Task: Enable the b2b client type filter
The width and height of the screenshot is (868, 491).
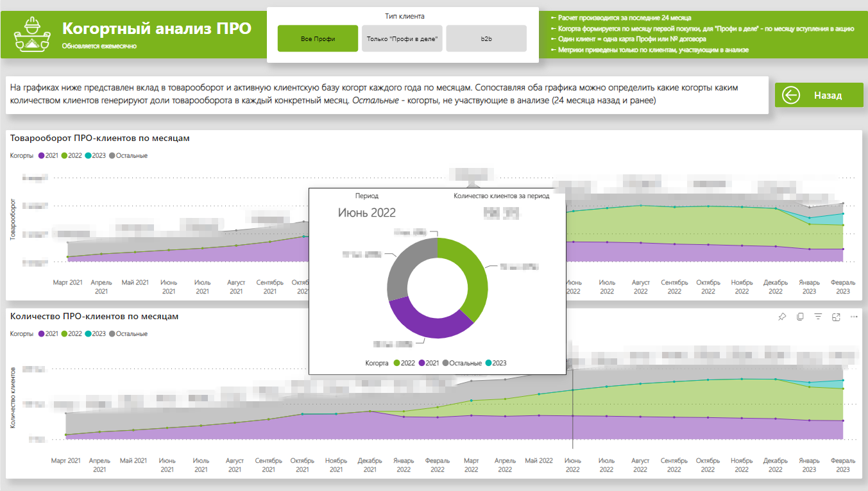Action: click(x=486, y=38)
